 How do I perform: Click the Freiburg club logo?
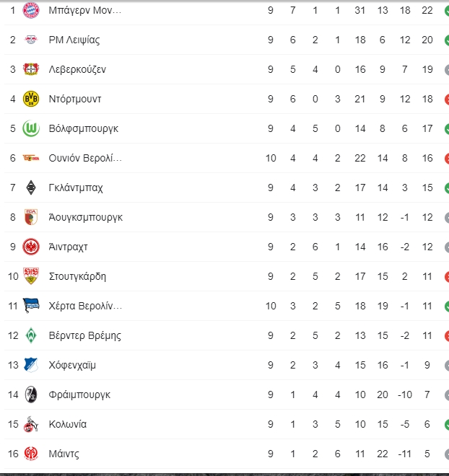pyautogui.click(x=31, y=395)
